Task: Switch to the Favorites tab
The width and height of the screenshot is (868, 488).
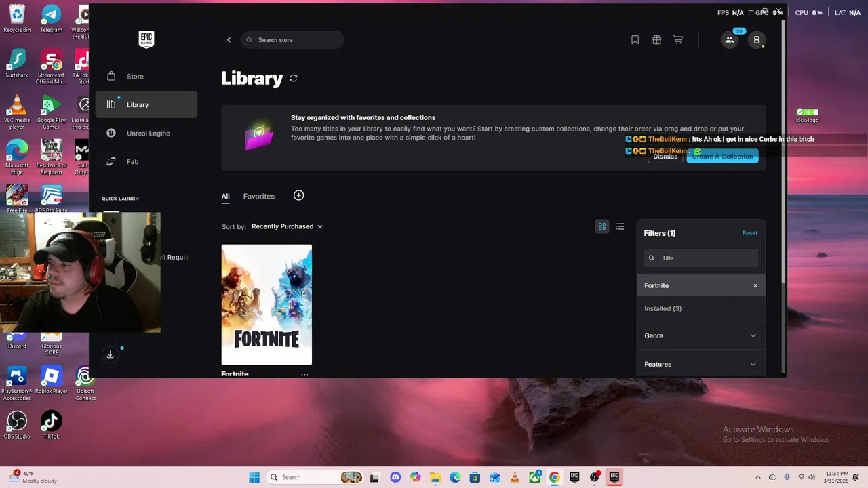Action: click(259, 197)
